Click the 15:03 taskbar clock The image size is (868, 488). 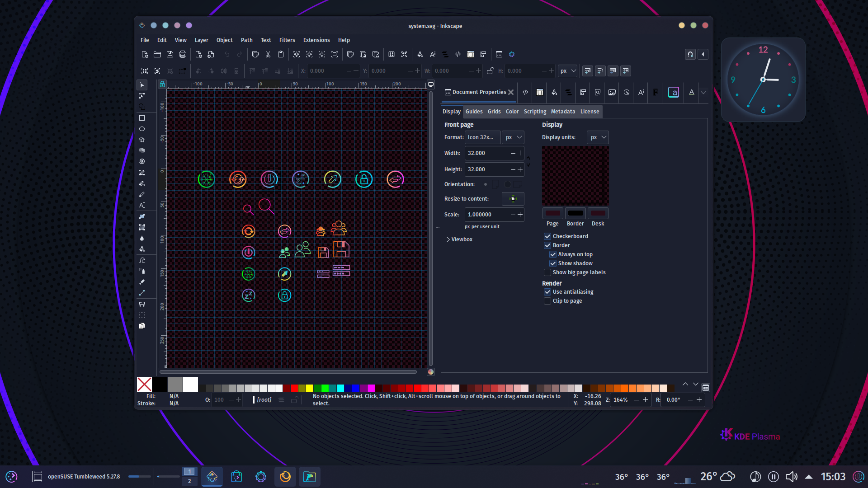(x=833, y=477)
